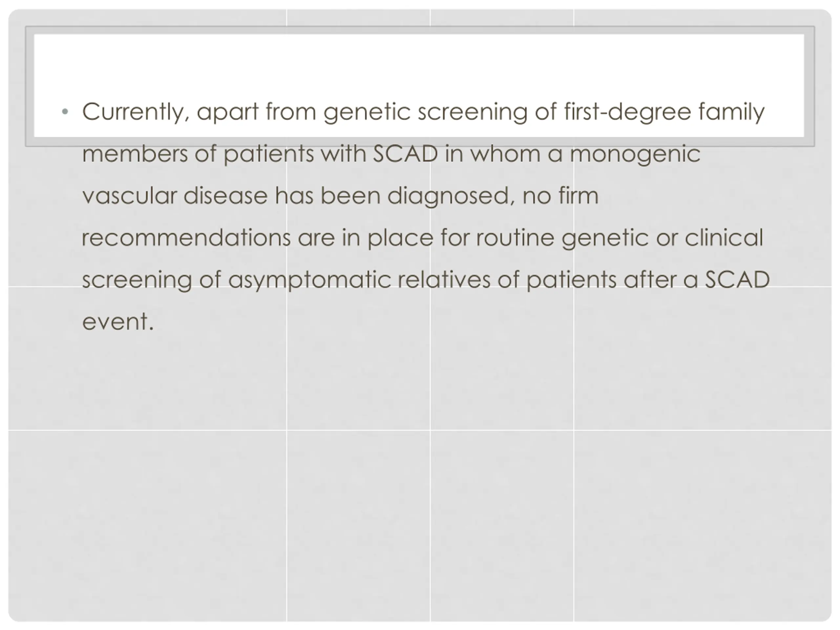The image size is (840, 630).
Task: Click "SCAD" in the second line
Action: 405,154
